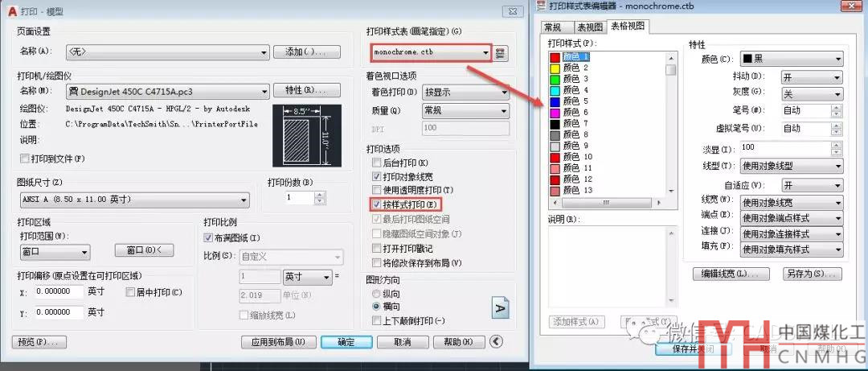Select 颜色 5 blue plot style
This screenshot has width=868, height=371.
(569, 101)
